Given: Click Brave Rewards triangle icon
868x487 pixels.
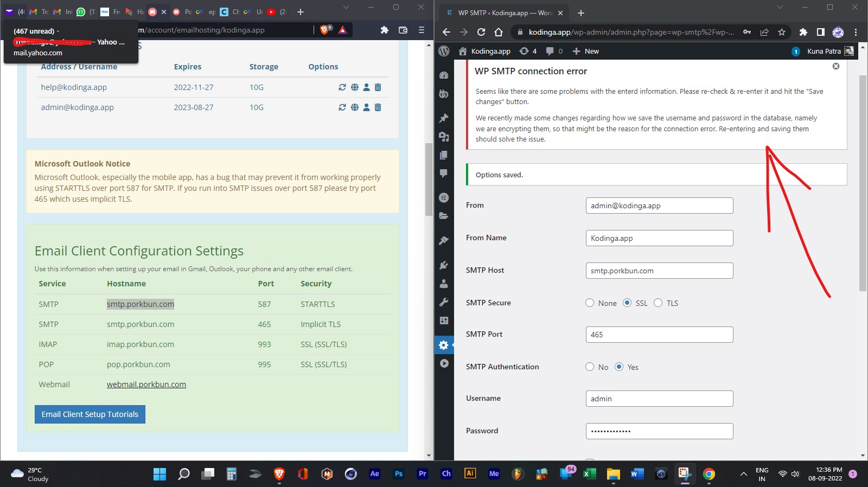Looking at the screenshot, I should [x=343, y=30].
